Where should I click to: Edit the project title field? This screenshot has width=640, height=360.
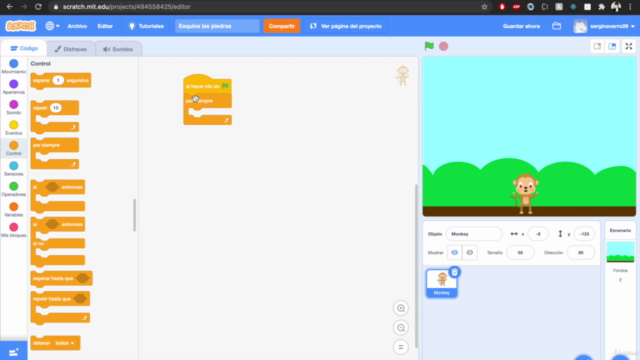[217, 26]
